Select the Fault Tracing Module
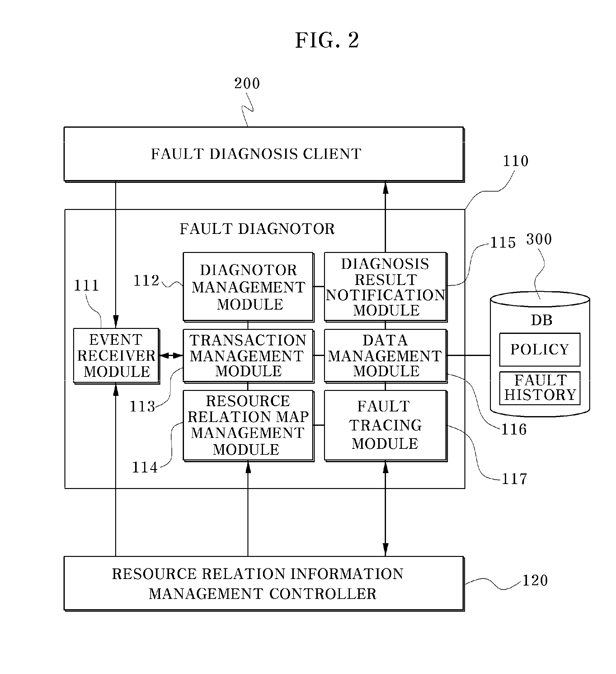616x674 pixels. (375, 411)
